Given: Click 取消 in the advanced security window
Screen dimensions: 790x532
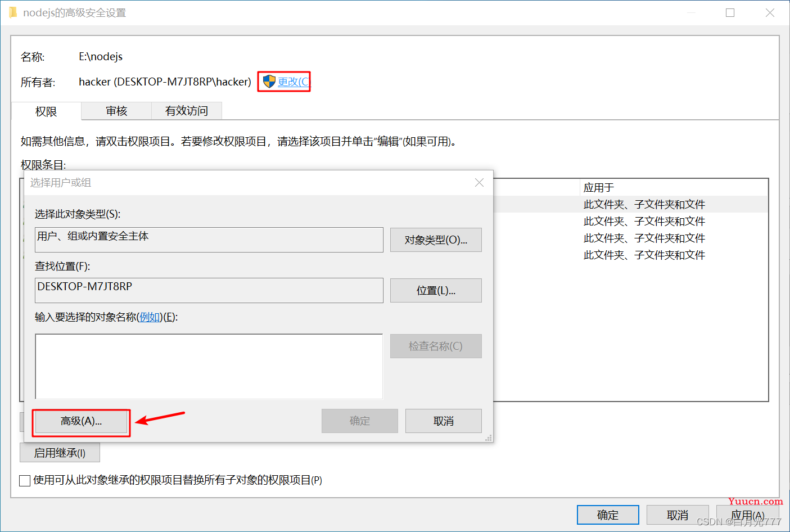Looking at the screenshot, I should point(678,515).
